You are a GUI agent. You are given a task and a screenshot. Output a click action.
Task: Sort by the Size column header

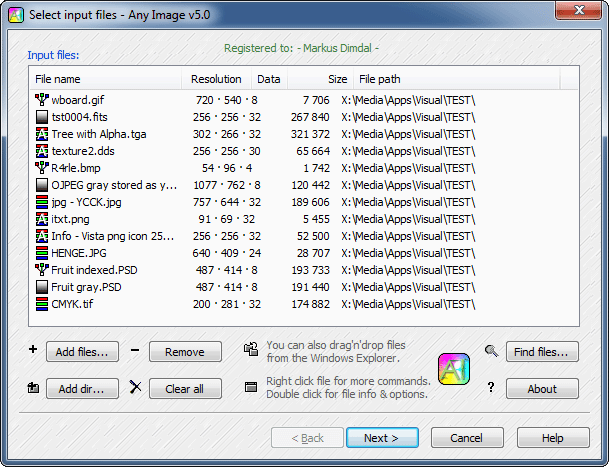(x=320, y=79)
